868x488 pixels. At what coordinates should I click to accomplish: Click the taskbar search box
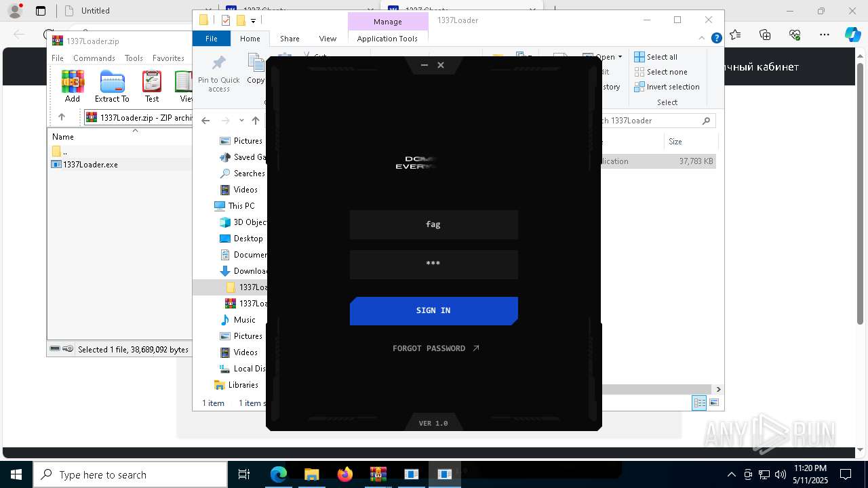[x=130, y=475]
